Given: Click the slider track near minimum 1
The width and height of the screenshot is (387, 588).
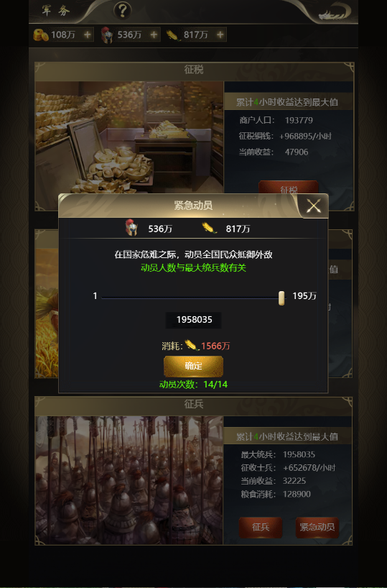Looking at the screenshot, I should pyautogui.click(x=107, y=298).
